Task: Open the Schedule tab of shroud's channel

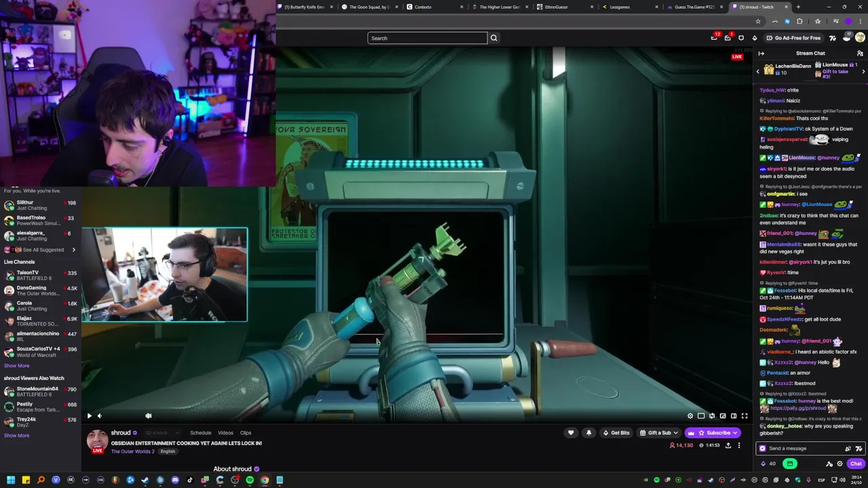Action: click(201, 432)
